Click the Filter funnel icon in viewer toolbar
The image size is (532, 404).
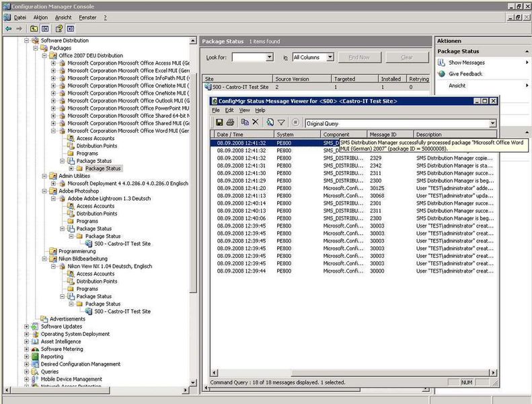[281, 123]
